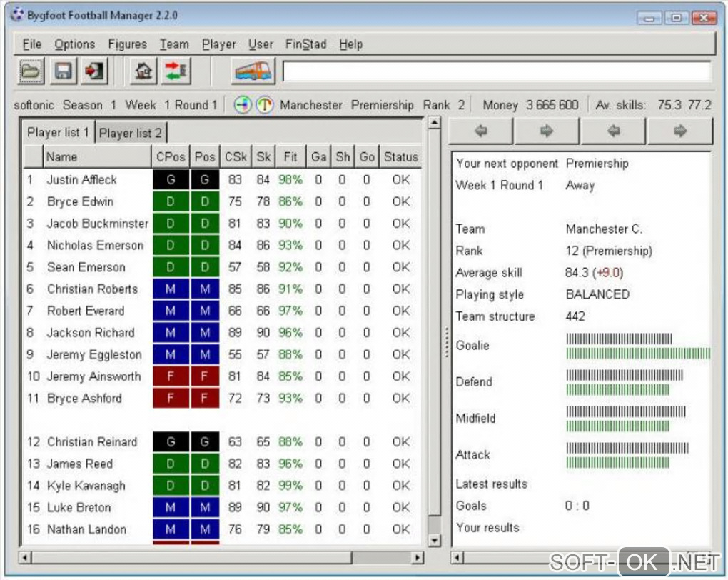Select substitute Kyle Kavanagh
728x580 pixels.
coord(86,486)
